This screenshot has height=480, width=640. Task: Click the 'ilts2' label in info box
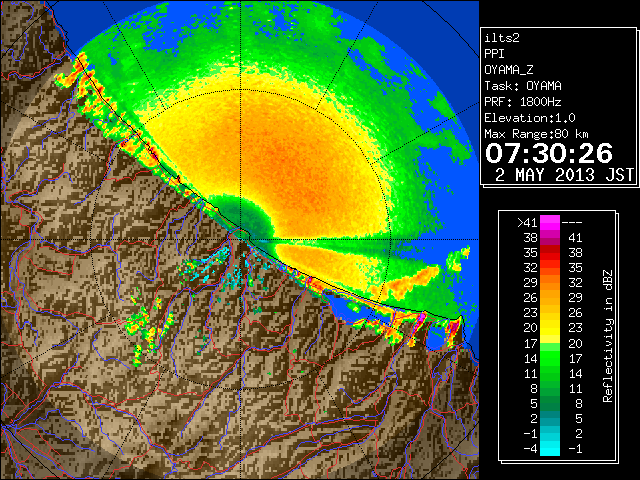(502, 38)
